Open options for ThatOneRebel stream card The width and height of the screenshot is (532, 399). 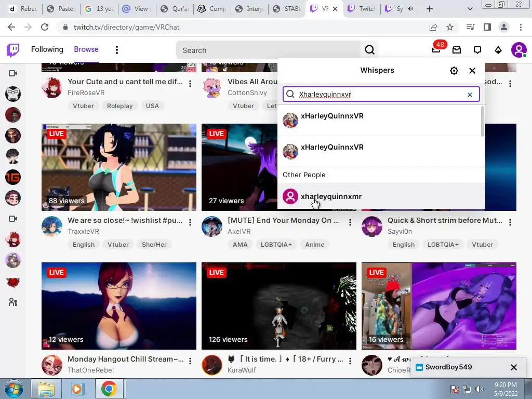[190, 361]
